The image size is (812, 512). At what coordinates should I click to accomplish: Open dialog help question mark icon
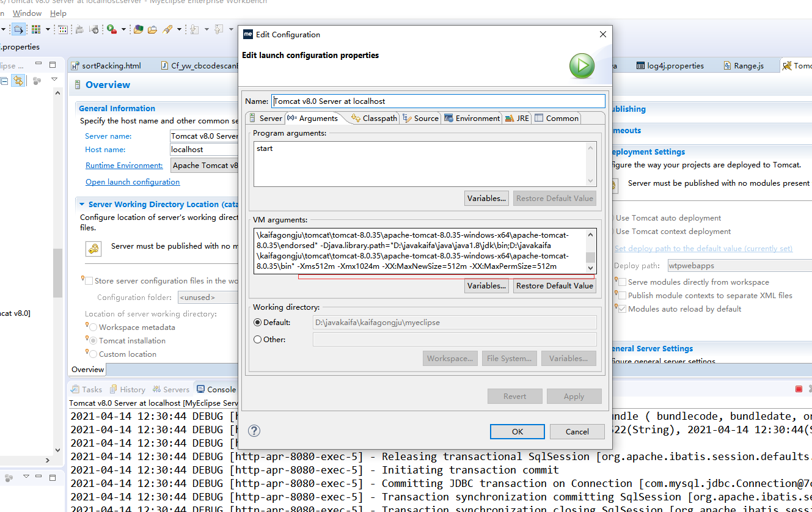tap(254, 431)
